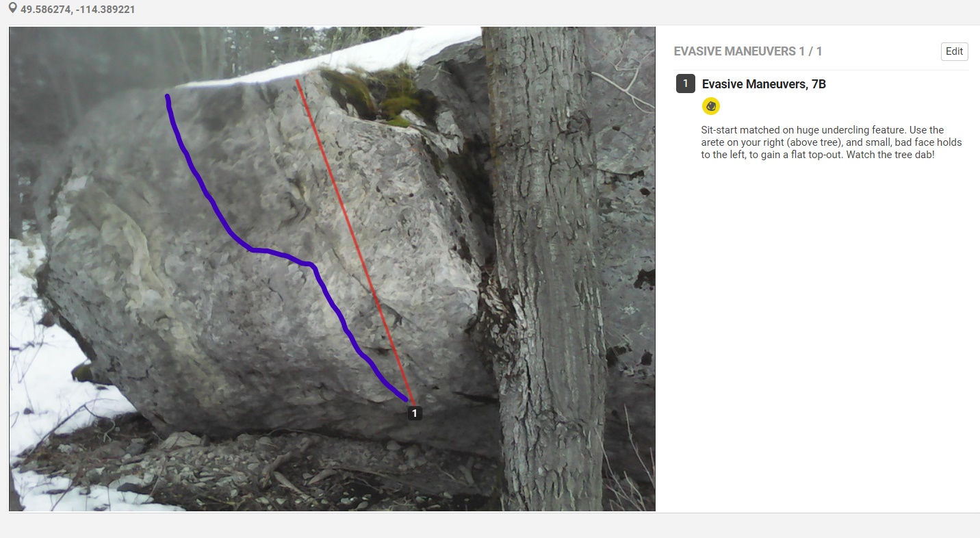Click the upper end of the blue line

168,98
